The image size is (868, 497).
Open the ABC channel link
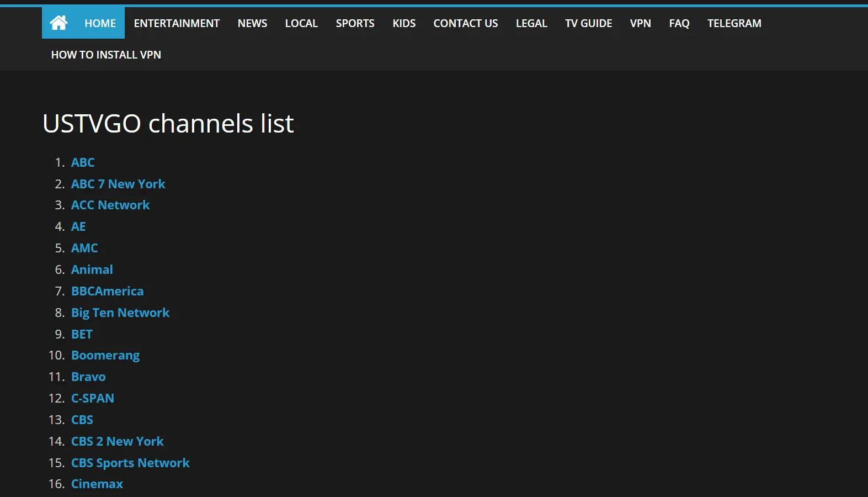pos(83,162)
